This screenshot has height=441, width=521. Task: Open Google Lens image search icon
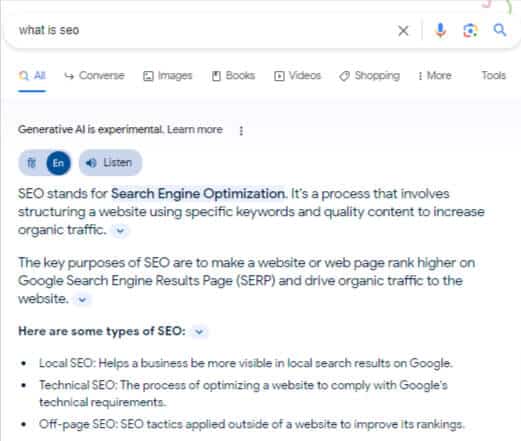[x=470, y=31]
